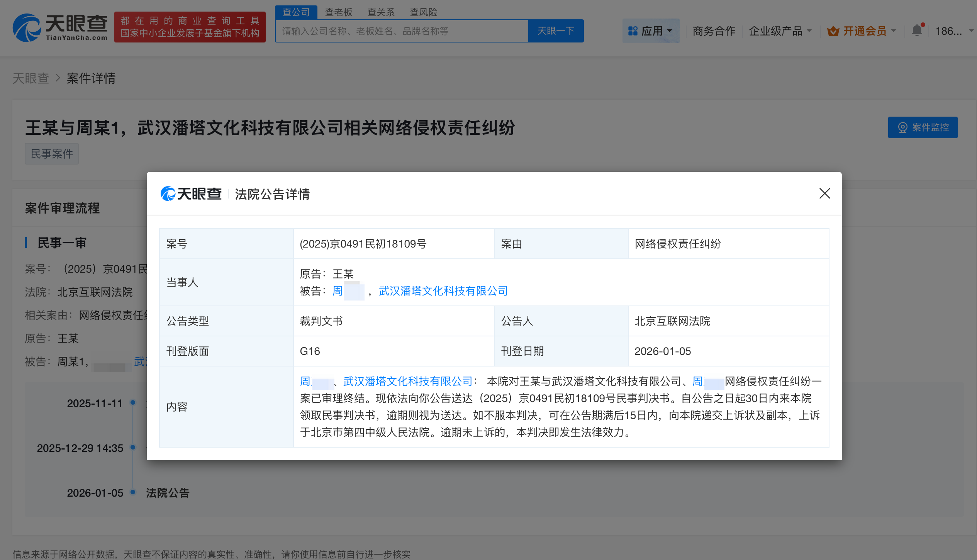Click the apps grid icon
The width and height of the screenshot is (977, 560).
[x=633, y=31]
